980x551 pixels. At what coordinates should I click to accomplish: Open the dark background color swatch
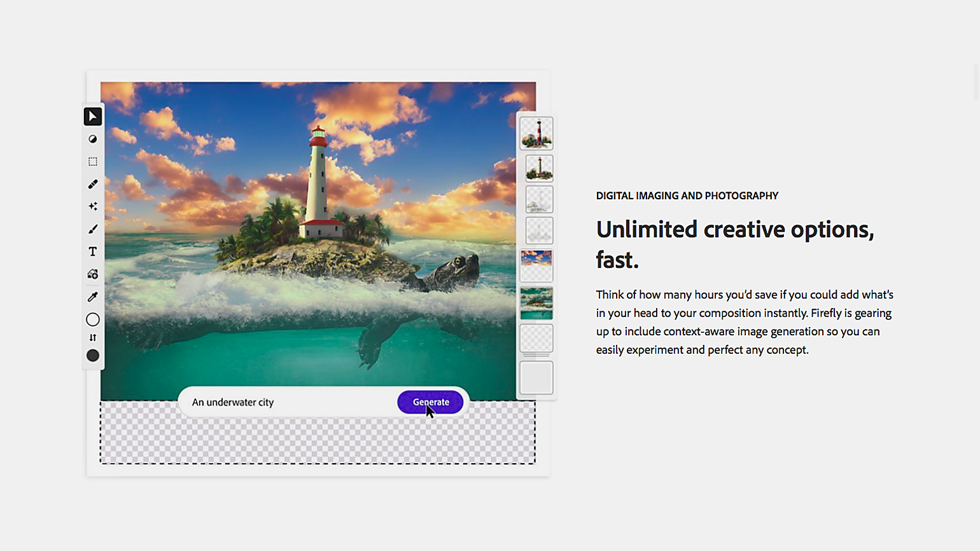click(93, 356)
